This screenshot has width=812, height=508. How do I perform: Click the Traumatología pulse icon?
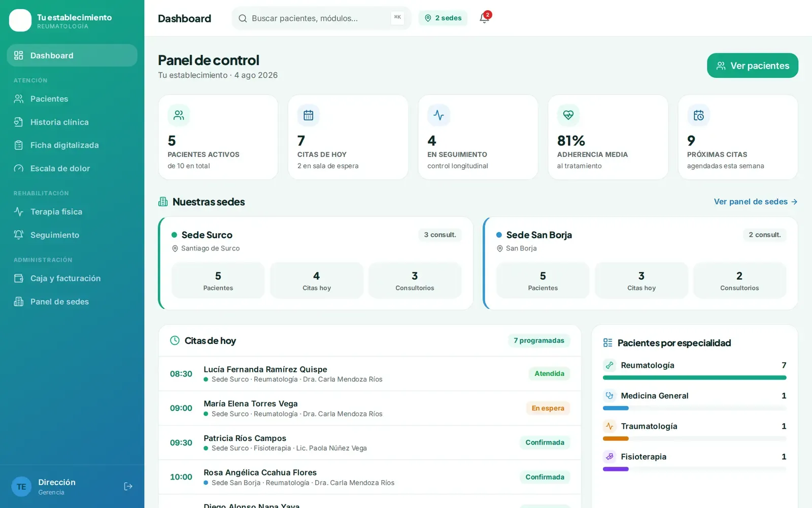[x=610, y=426]
